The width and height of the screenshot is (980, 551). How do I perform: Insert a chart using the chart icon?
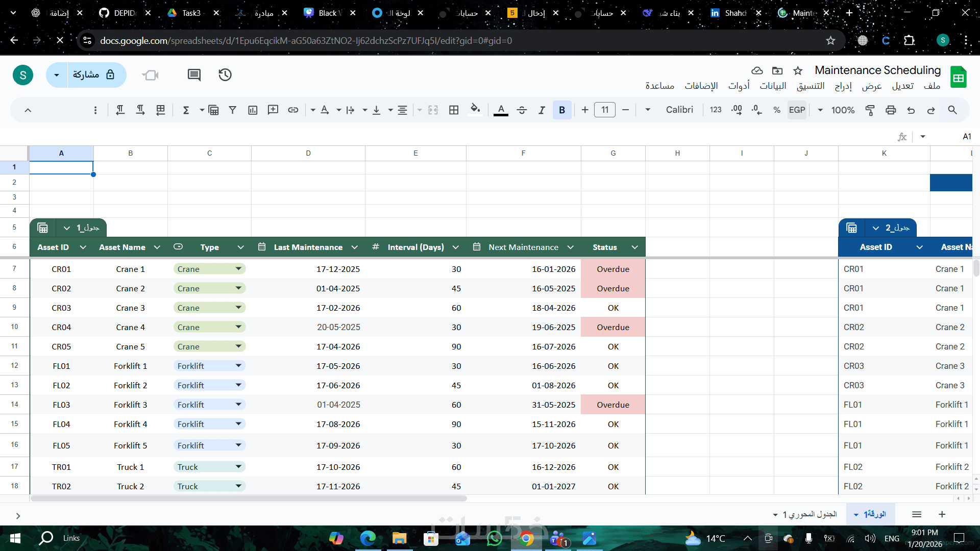click(253, 110)
